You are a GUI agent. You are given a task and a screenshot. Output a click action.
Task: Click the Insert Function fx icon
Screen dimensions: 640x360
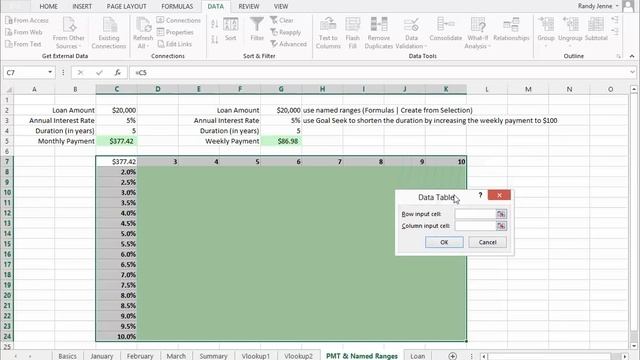point(118,73)
